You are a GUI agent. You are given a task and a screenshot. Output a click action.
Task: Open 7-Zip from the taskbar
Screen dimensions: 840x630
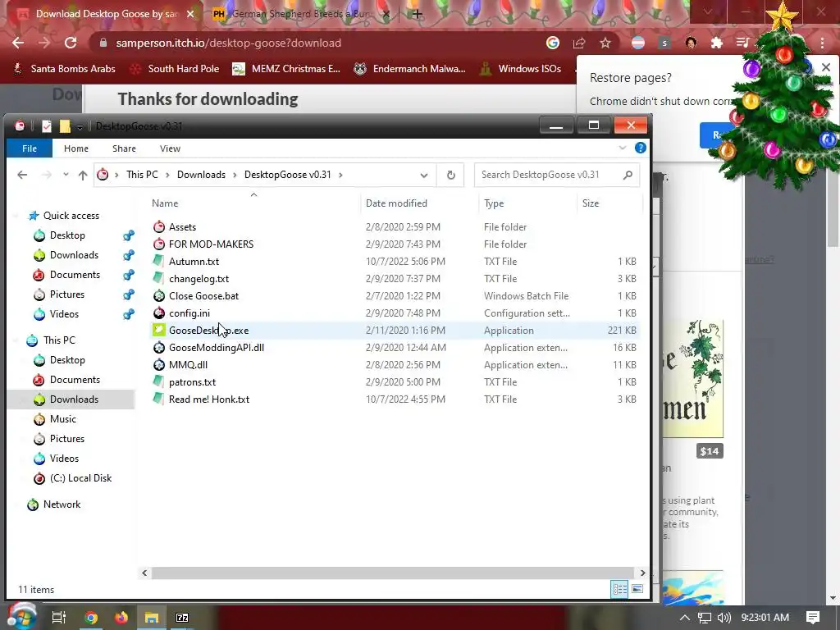pyautogui.click(x=182, y=618)
